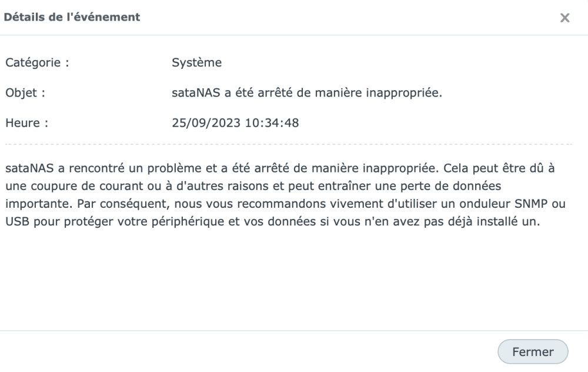Viewport: 588px width, 372px height.
Task: Click the object text about sataNAS stopping
Action: 303,93
